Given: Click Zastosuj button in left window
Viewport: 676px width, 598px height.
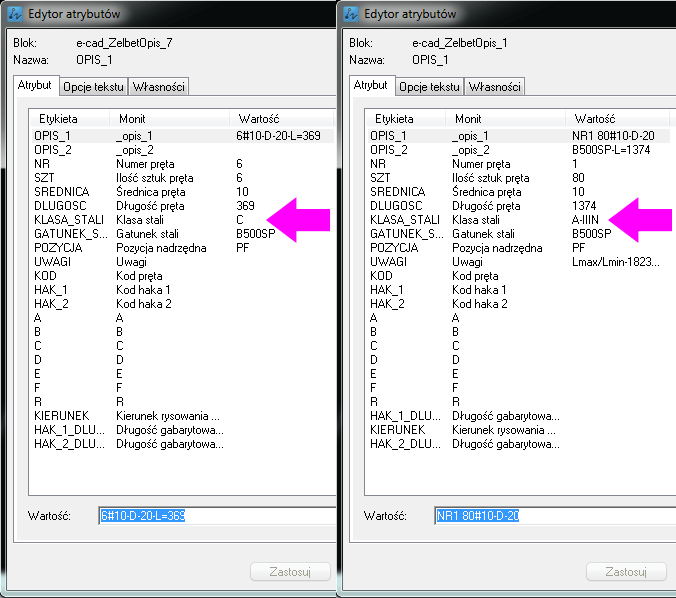Looking at the screenshot, I should (x=290, y=572).
